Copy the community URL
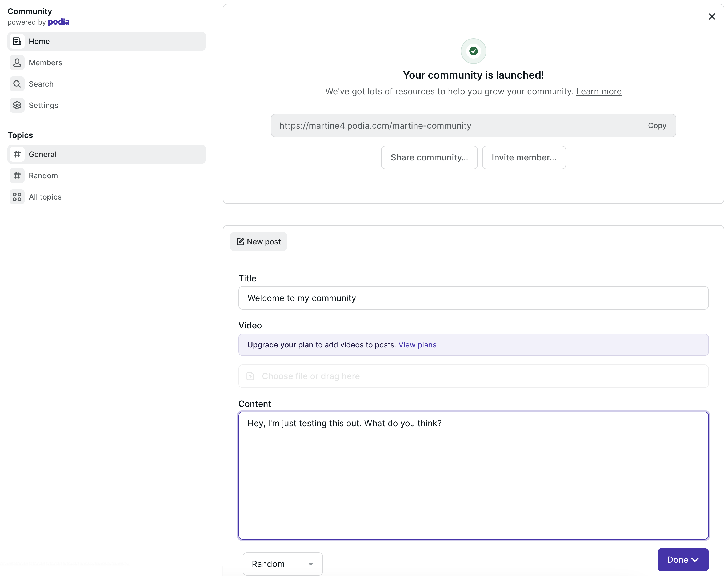Image resolution: width=728 pixels, height=576 pixels. [657, 125]
